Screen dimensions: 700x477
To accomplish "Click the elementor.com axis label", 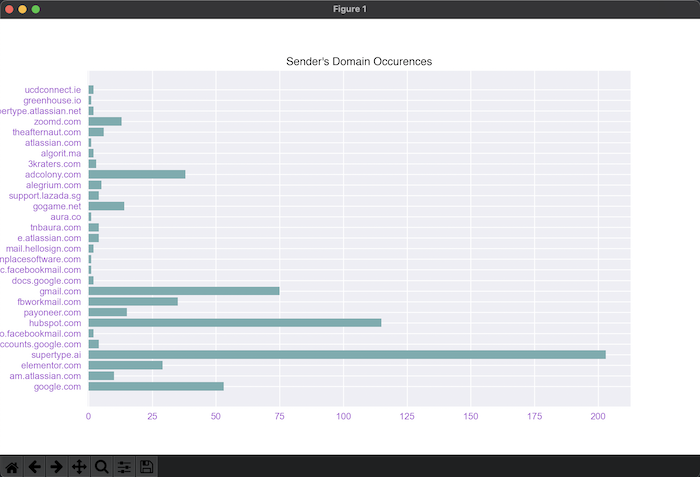I will [51, 365].
